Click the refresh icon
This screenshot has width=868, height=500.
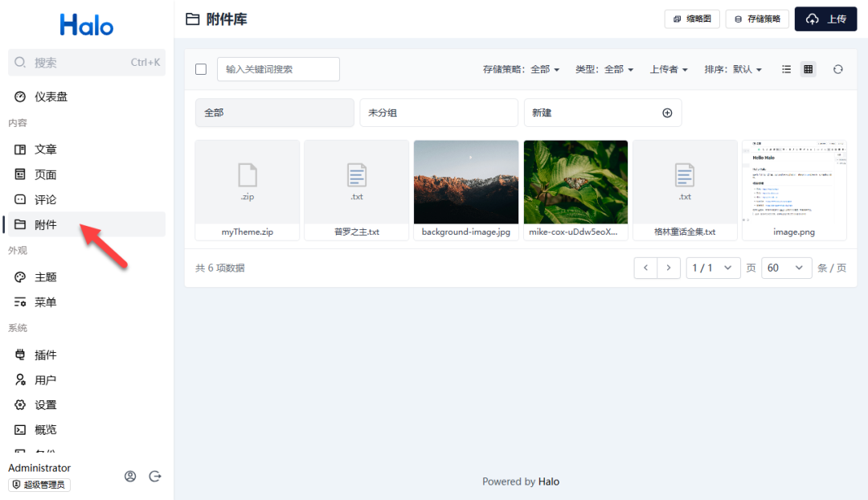838,69
